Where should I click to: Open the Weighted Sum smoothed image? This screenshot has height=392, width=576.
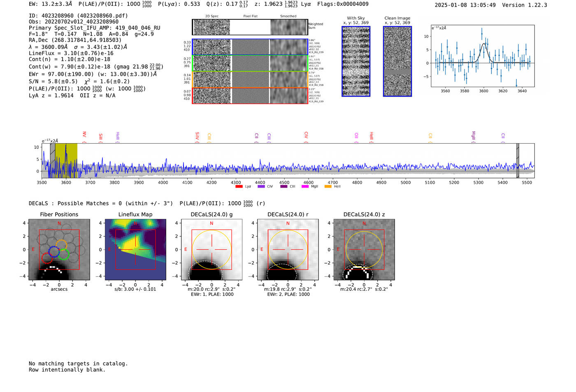[x=289, y=27]
